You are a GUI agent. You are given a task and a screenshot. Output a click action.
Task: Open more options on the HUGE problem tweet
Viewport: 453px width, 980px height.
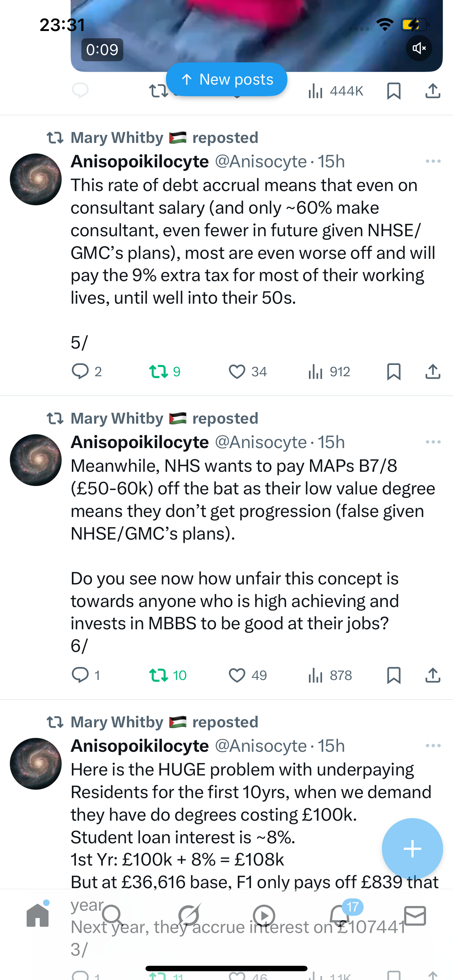tap(433, 746)
